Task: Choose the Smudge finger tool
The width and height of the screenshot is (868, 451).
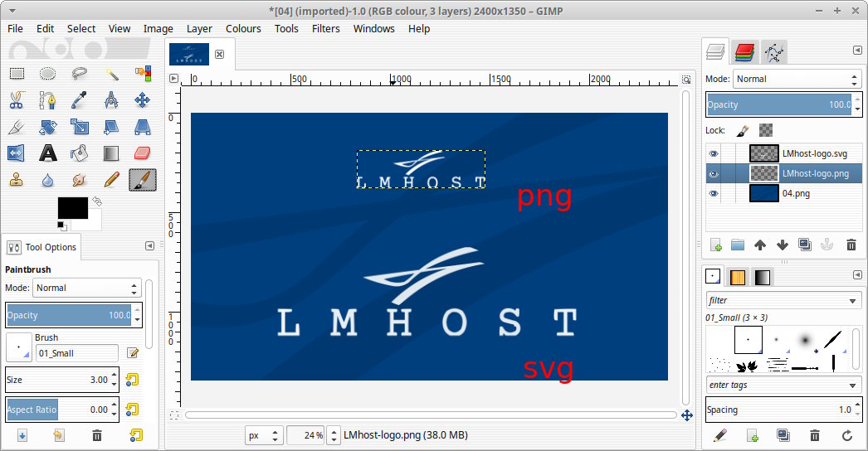Action: (79, 180)
